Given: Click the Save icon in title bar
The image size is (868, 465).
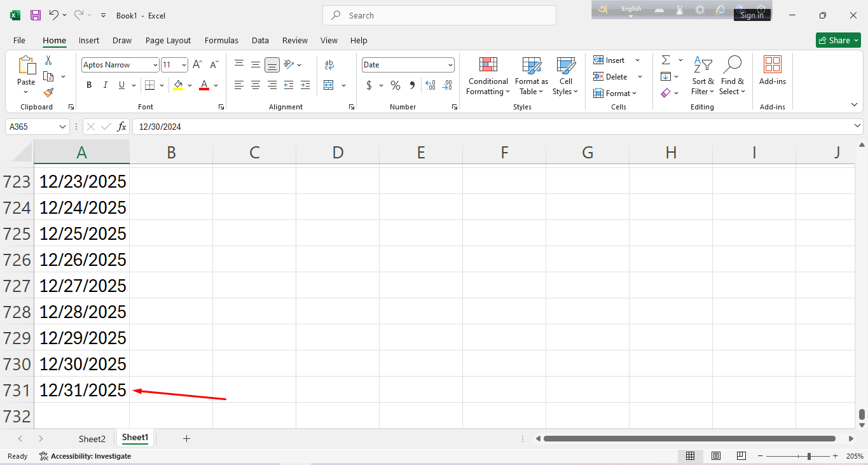Looking at the screenshot, I should (36, 15).
